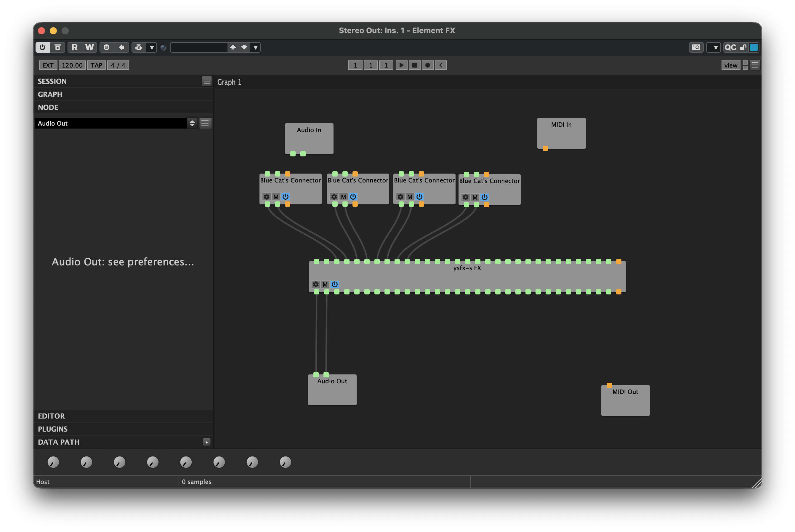Click the unlocked padlock icon
The image size is (795, 532).
point(743,47)
